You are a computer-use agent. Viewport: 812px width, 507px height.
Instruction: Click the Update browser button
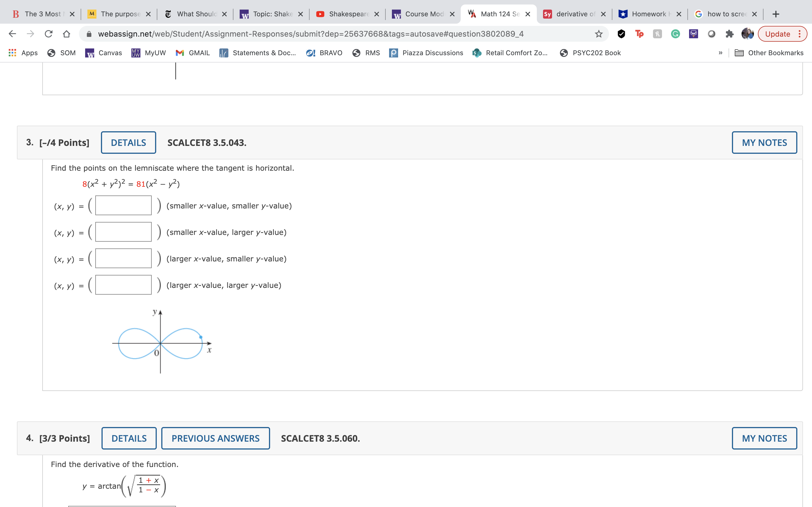(x=778, y=34)
